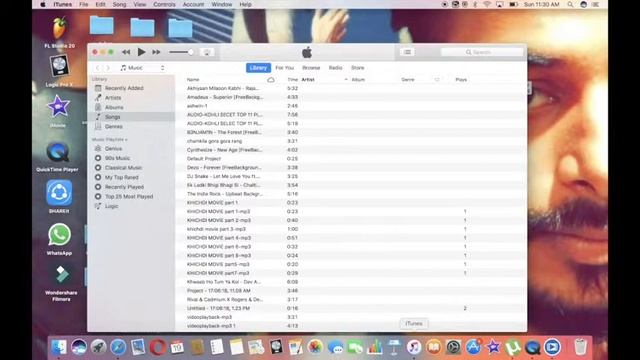Screen dimensions: 640x360
Task: Sort songs by the Artist column
Action: (308, 80)
